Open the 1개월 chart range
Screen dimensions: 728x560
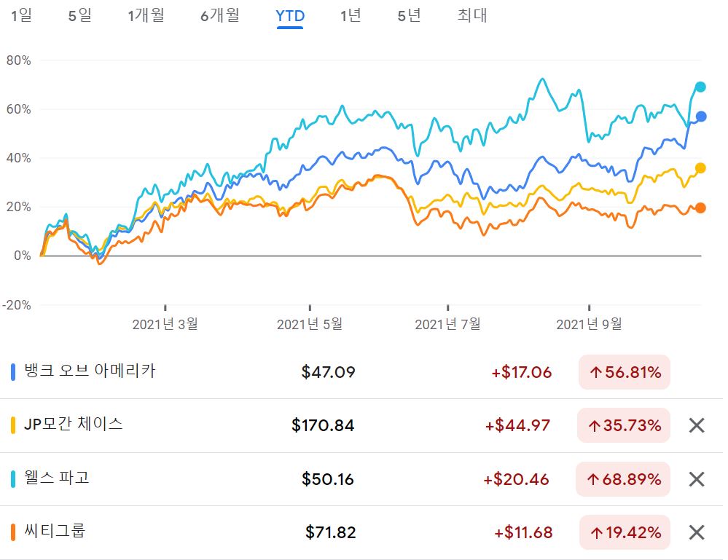pos(146,15)
